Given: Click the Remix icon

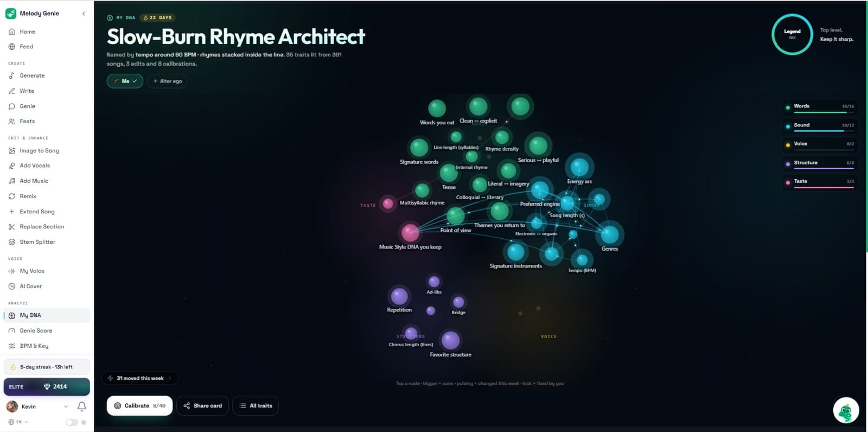Looking at the screenshot, I should click(x=12, y=196).
